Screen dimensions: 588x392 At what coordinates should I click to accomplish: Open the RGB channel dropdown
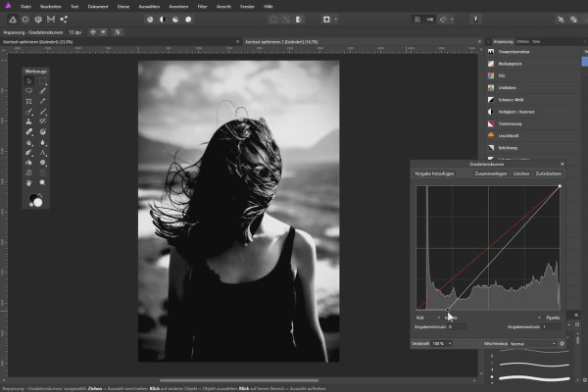tap(428, 318)
